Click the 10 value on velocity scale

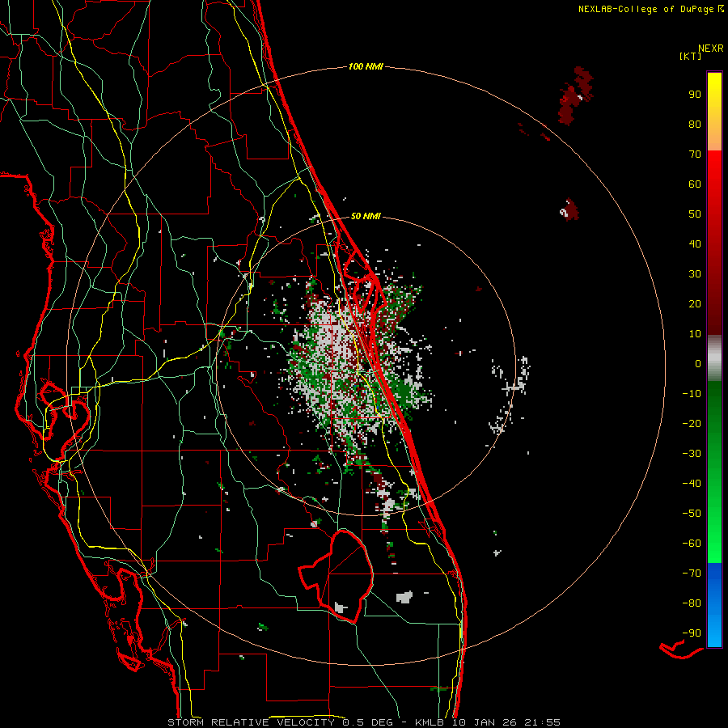[x=695, y=334]
